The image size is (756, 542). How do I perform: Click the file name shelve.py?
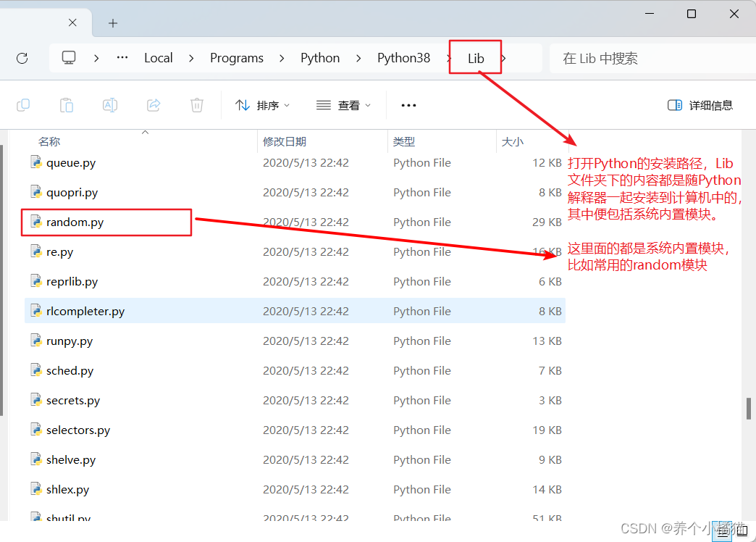coord(71,460)
